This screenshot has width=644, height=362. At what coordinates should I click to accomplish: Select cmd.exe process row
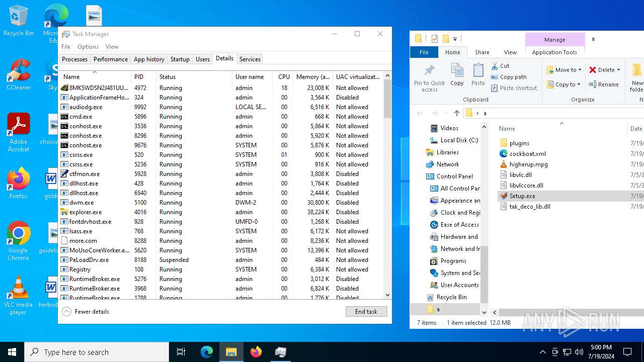[x=221, y=117]
